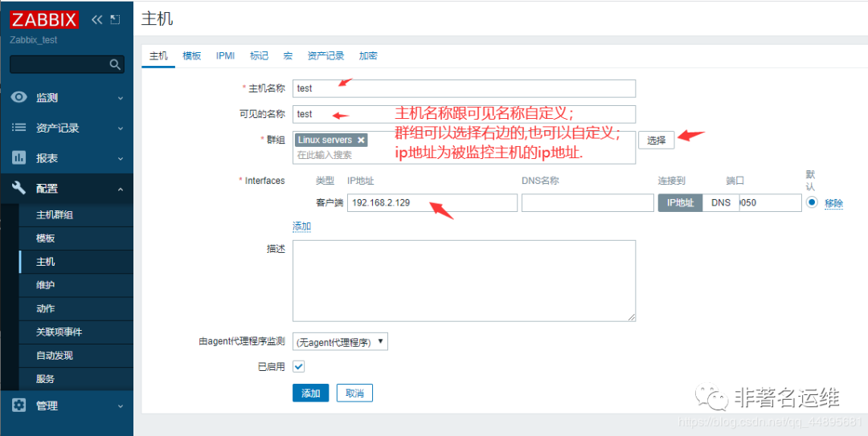
Task: Switch to the 资产记录 tab
Action: tap(325, 56)
